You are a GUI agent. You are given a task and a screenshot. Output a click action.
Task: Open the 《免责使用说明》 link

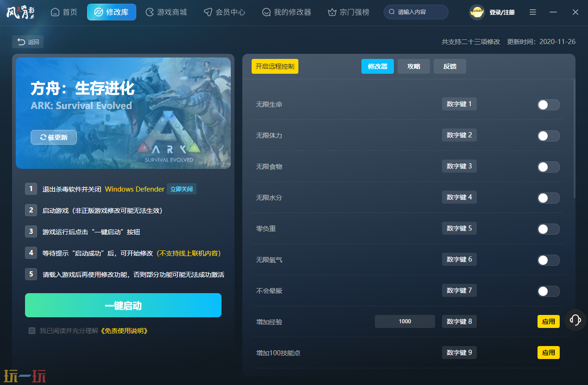pos(124,331)
